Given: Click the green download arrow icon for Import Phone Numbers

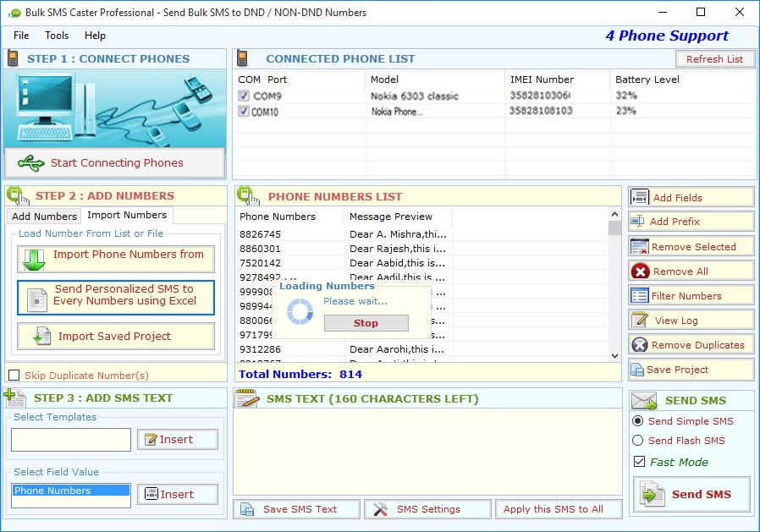Looking at the screenshot, I should pos(34,261).
